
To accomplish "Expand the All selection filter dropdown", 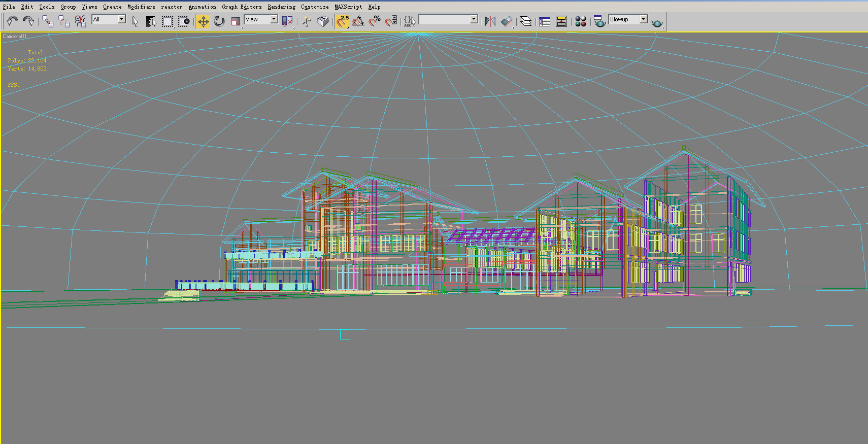I will point(122,19).
